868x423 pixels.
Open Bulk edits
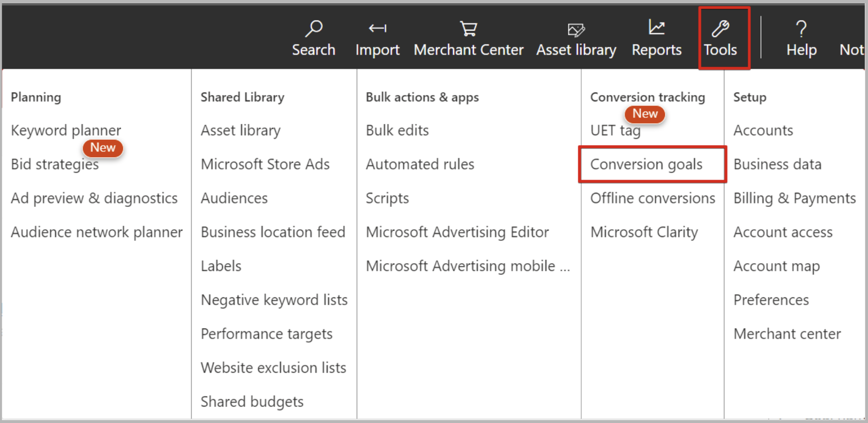click(x=397, y=131)
